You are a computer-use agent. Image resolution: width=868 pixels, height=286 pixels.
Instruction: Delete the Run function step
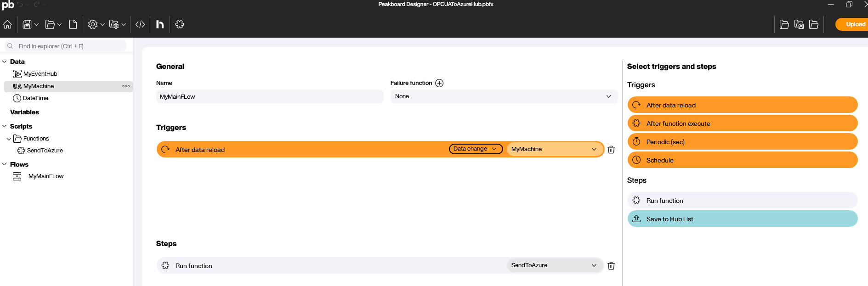(x=611, y=266)
